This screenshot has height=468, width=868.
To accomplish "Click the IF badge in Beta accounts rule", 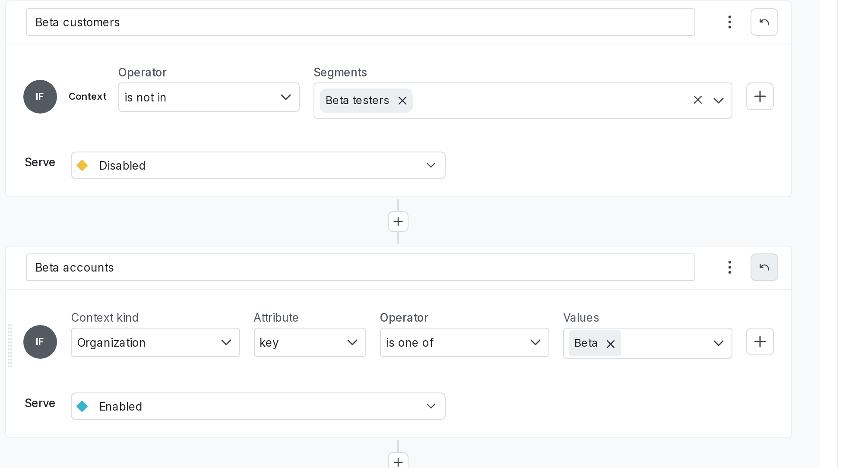I will 40,342.
